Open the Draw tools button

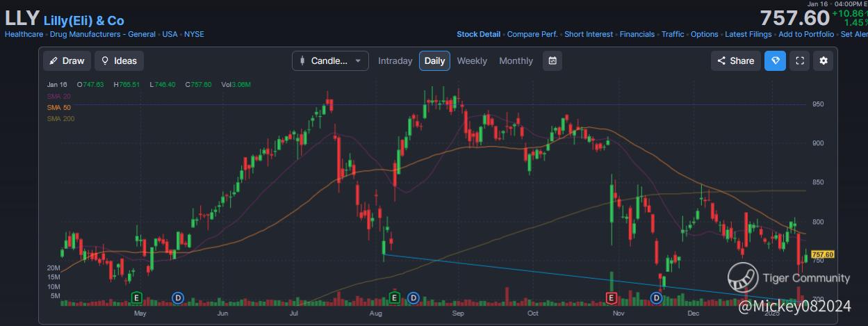coord(67,60)
